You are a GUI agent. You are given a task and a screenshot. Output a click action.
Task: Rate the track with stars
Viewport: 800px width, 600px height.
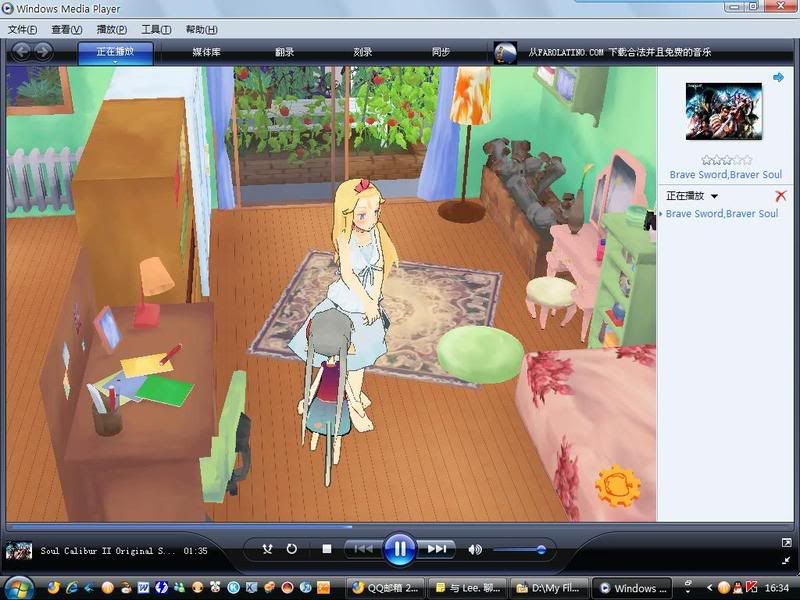[727, 160]
